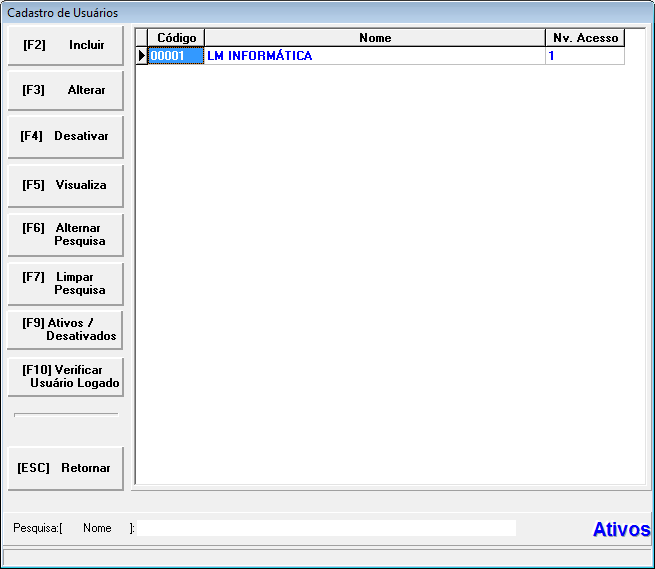Click the Nome search criterion label
This screenshot has width=655, height=569.
point(97,528)
